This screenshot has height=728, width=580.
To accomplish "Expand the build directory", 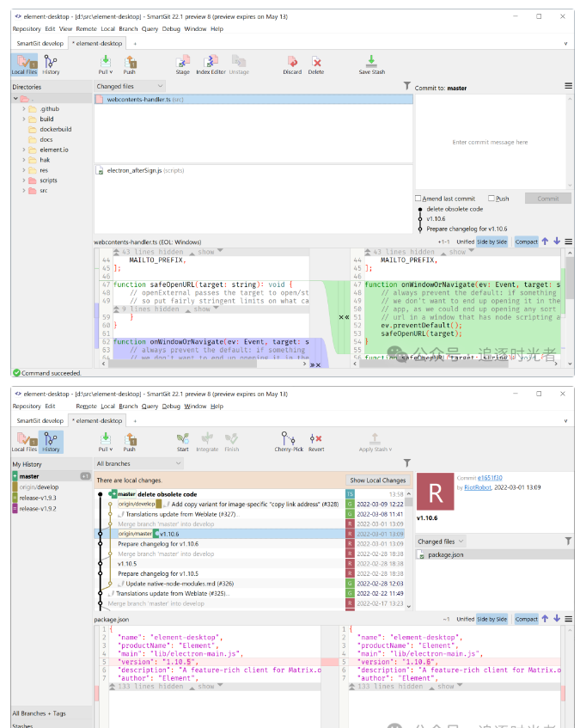I will click(24, 119).
